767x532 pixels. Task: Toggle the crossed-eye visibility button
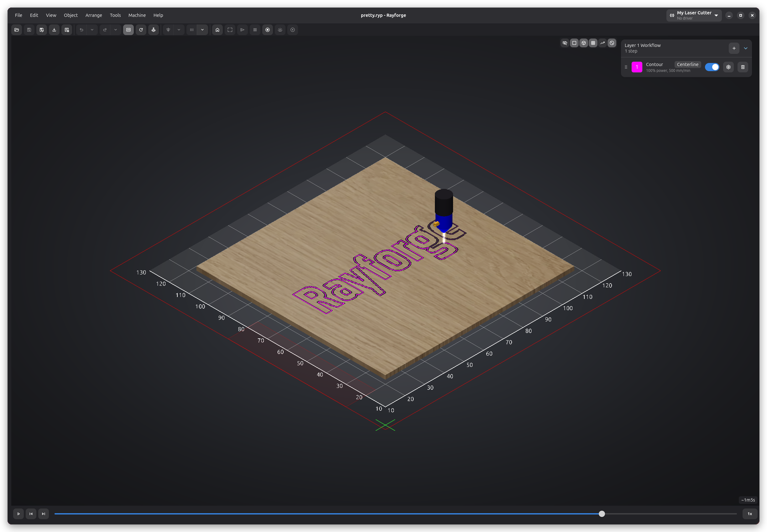click(x=565, y=43)
